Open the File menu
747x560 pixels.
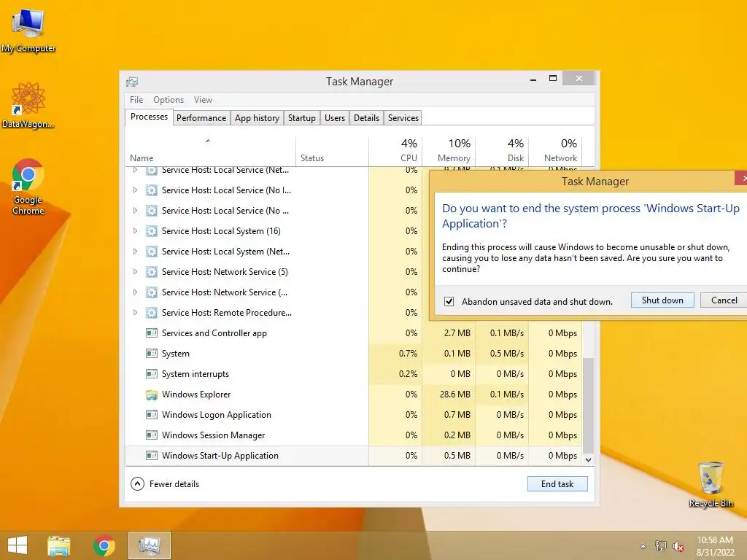tap(136, 100)
